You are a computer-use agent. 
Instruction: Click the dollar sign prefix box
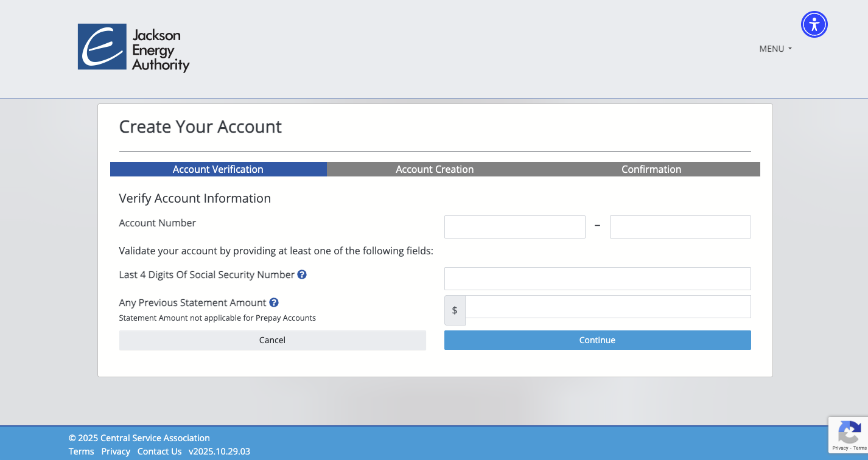pos(455,310)
